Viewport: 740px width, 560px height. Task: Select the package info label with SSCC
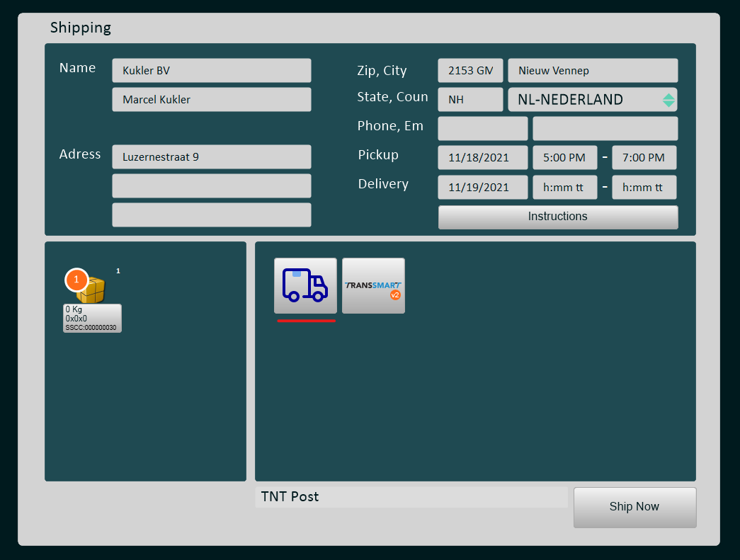[92, 319]
